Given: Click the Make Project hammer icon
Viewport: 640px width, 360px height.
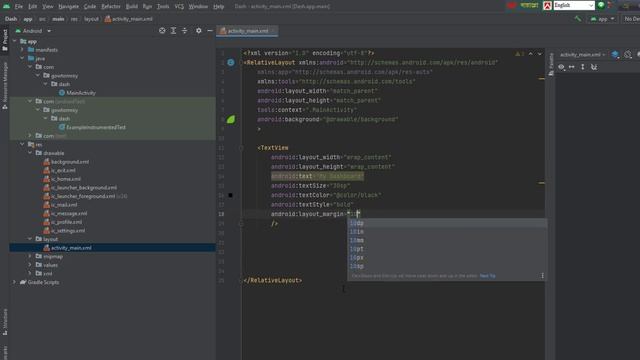Looking at the screenshot, I should click(x=577, y=19).
